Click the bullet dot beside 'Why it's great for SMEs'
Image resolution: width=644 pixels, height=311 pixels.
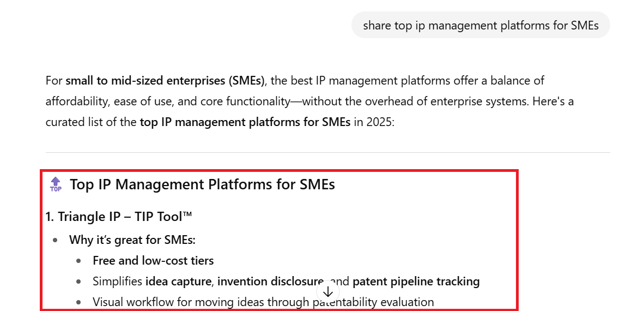(x=56, y=240)
